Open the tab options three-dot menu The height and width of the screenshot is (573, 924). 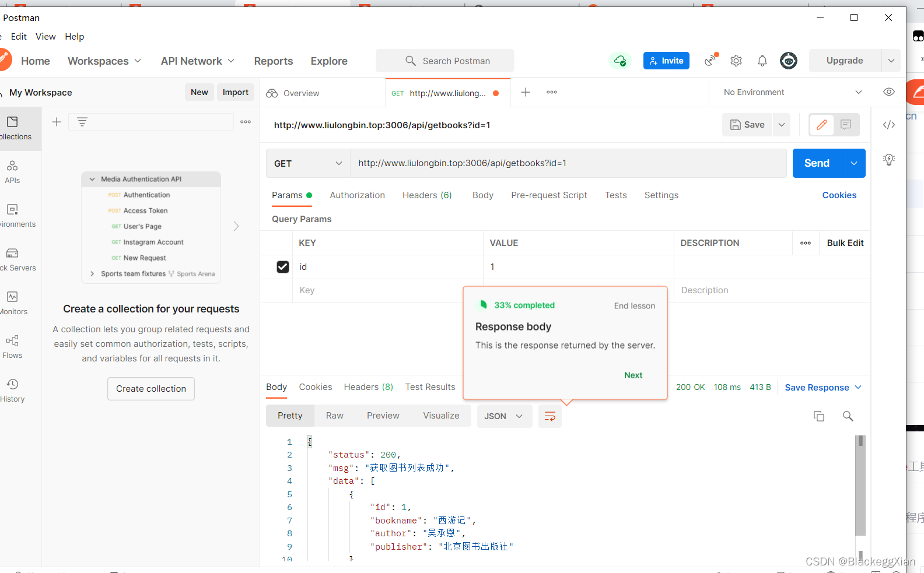552,92
